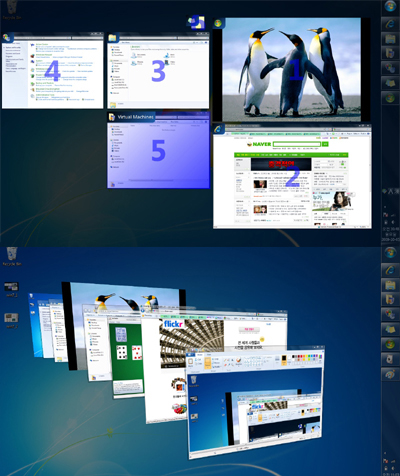Launch Paint from the lower taskbar
The height and width of the screenshot is (476, 400).
click(x=390, y=374)
